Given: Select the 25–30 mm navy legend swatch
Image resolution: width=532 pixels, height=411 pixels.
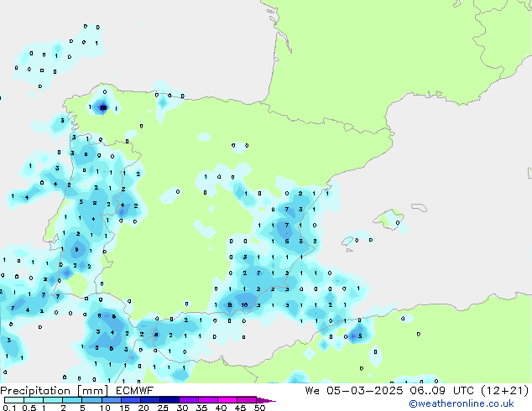Looking at the screenshot, I should coord(170,400).
